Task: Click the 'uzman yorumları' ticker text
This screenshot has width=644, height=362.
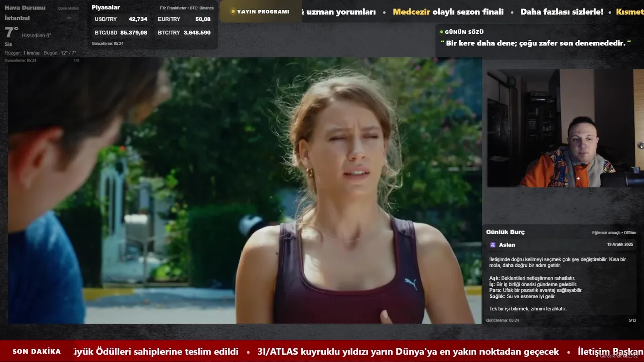Action: tap(341, 12)
